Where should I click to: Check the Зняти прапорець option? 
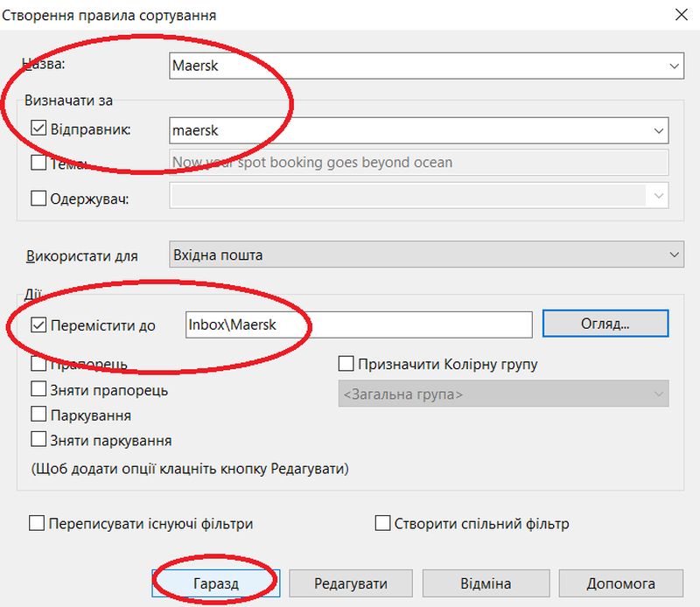tap(38, 389)
